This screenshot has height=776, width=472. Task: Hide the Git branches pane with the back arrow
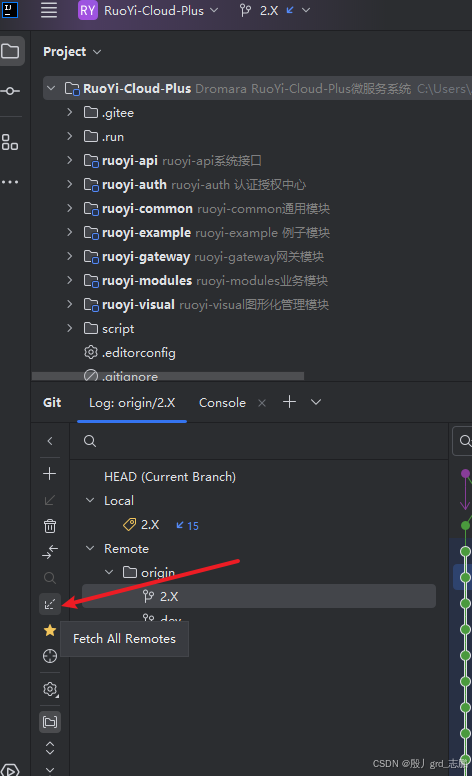[x=50, y=440]
